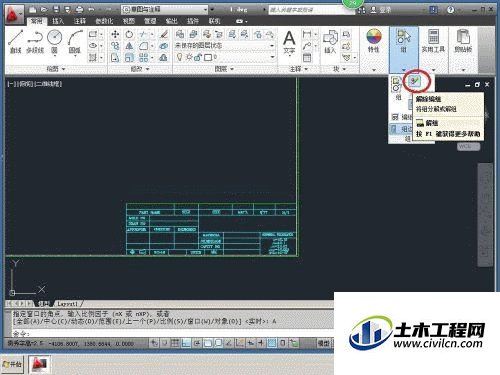Click the Windows Start (开始) button

coord(12,364)
